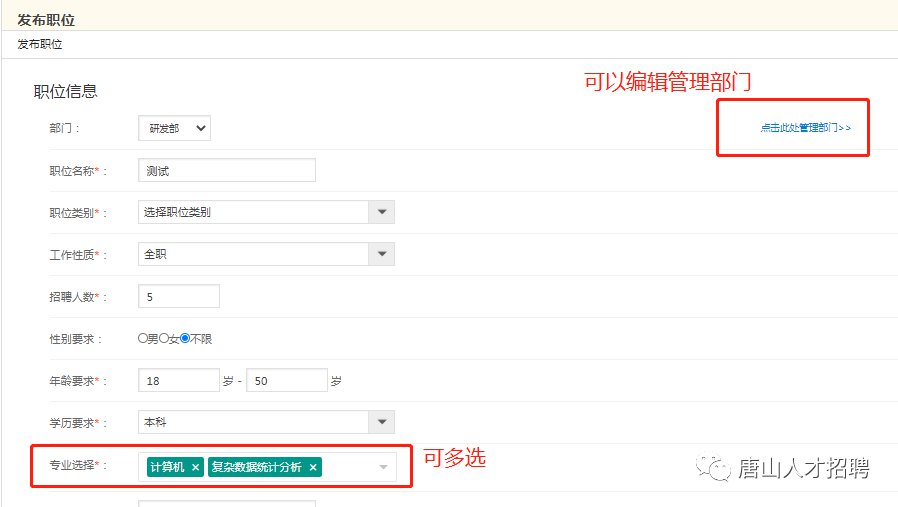Click the minimum age field showing 18

179,380
